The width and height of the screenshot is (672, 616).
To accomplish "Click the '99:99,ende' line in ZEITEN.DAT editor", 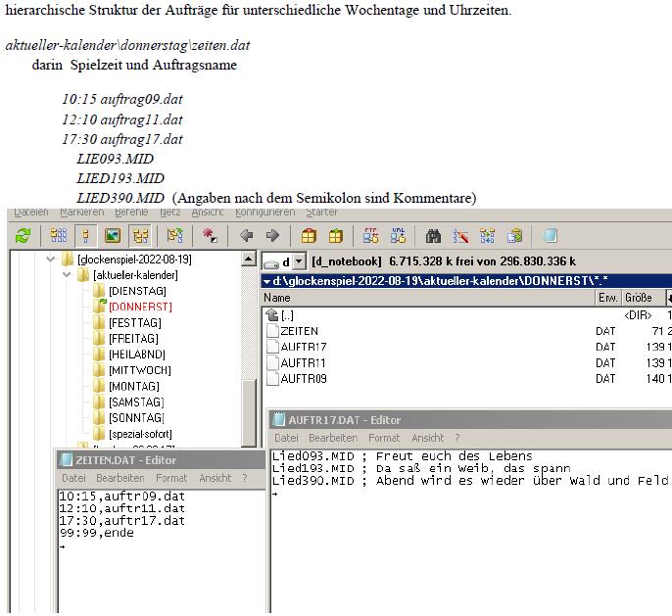I will (96, 533).
